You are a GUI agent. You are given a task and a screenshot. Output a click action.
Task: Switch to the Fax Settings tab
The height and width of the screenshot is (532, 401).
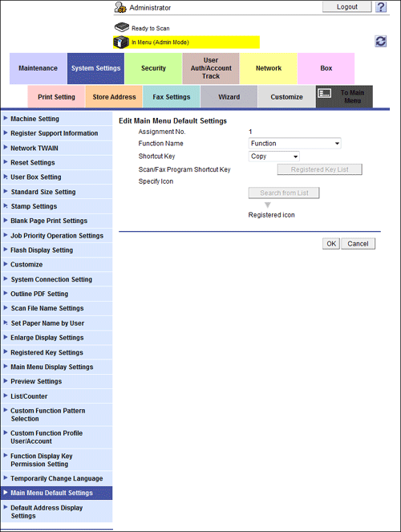point(172,97)
